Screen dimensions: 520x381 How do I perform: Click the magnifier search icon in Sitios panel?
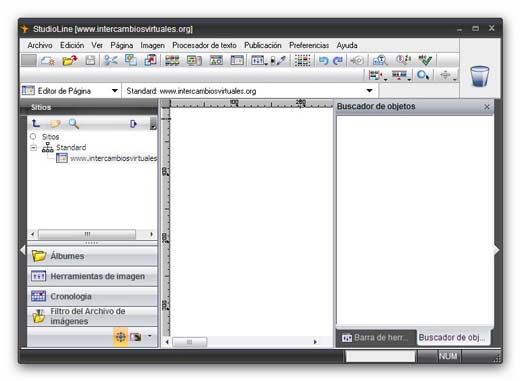pos(74,124)
